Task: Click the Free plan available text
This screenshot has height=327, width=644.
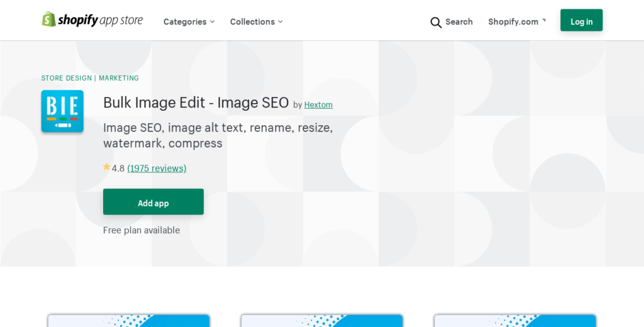Action: [142, 230]
